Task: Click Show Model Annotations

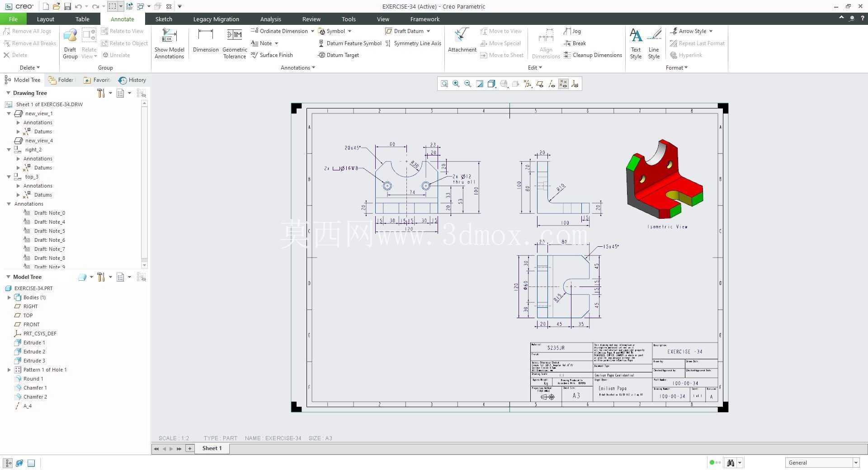Action: pos(169,44)
